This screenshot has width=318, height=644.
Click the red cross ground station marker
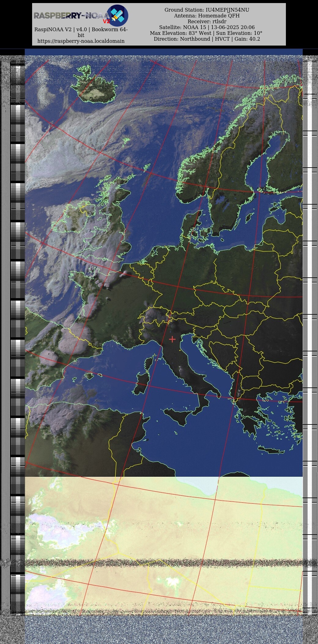coord(172,339)
